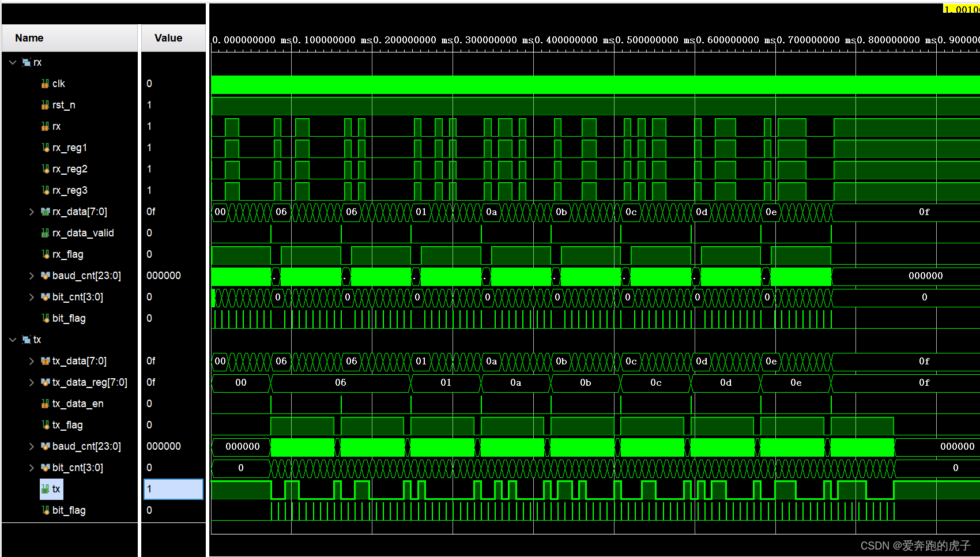
Task: Click the selected tx signal icon
Action: tap(45, 489)
